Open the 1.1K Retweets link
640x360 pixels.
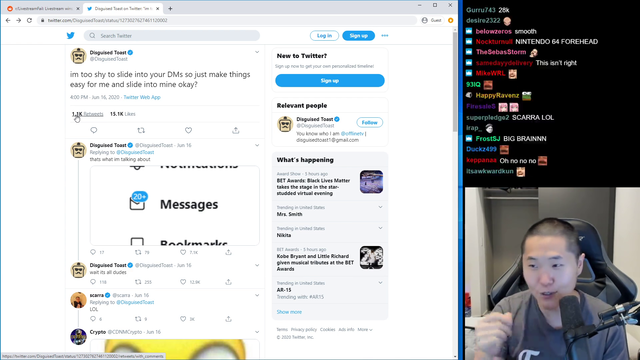(87, 114)
